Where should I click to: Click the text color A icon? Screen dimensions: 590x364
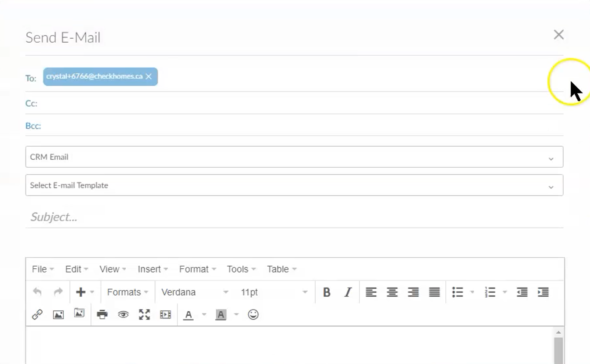[x=189, y=315]
